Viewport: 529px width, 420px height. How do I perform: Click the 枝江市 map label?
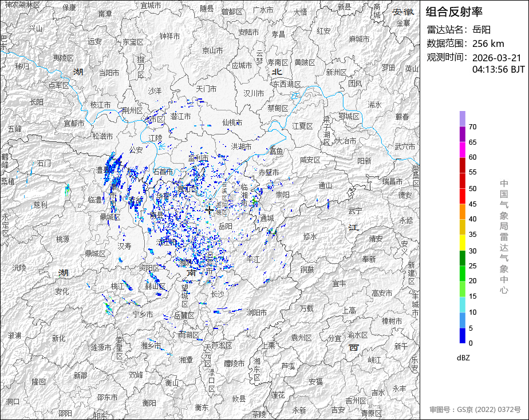pos(100,105)
